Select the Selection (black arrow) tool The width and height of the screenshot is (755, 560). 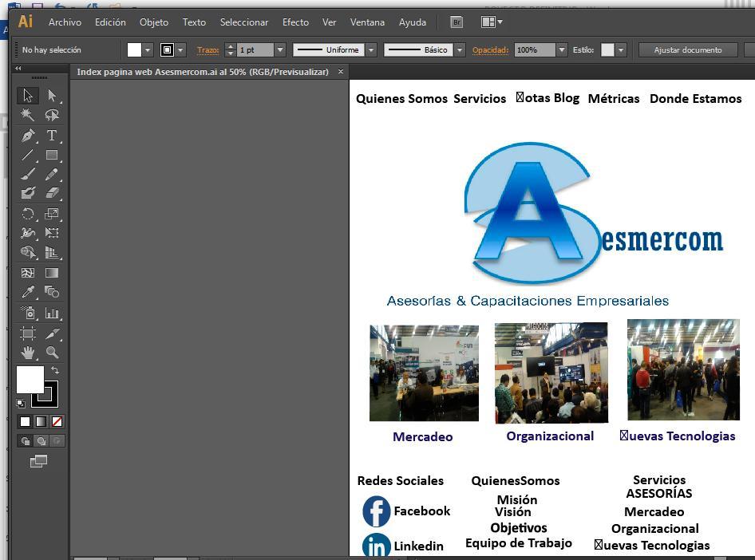click(28, 95)
